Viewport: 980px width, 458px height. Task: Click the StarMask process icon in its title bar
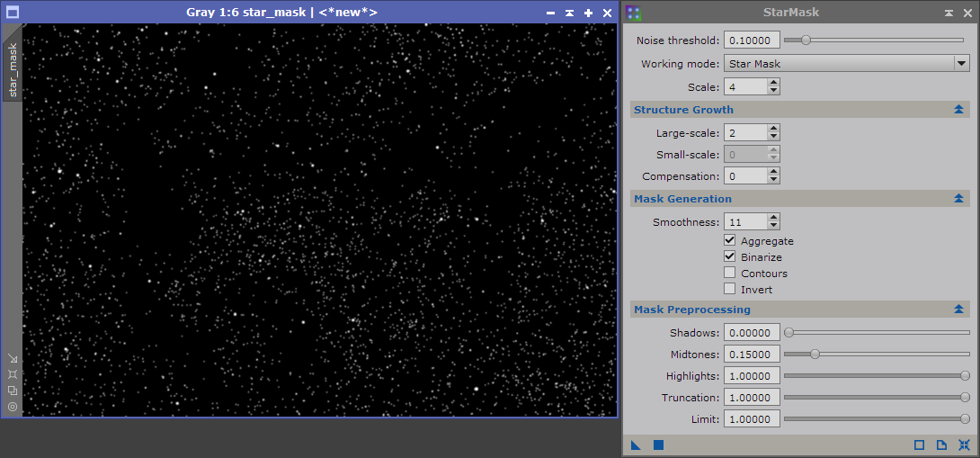tap(634, 13)
